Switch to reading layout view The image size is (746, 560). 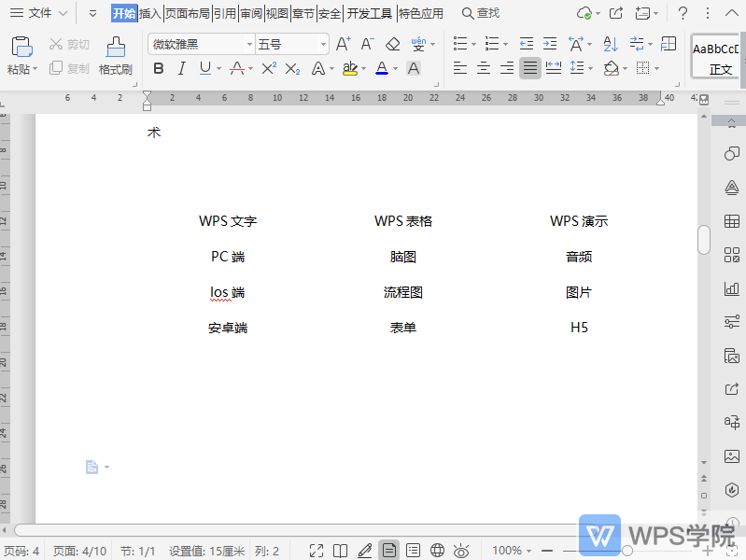(340, 551)
